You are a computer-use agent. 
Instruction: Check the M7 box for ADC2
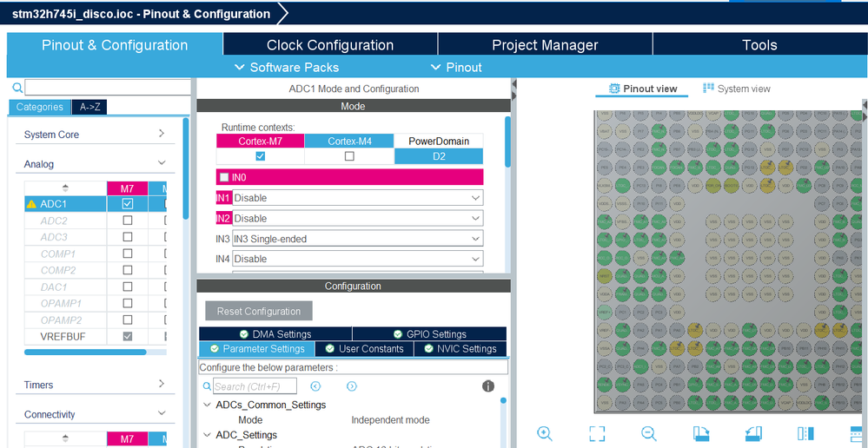click(x=128, y=221)
